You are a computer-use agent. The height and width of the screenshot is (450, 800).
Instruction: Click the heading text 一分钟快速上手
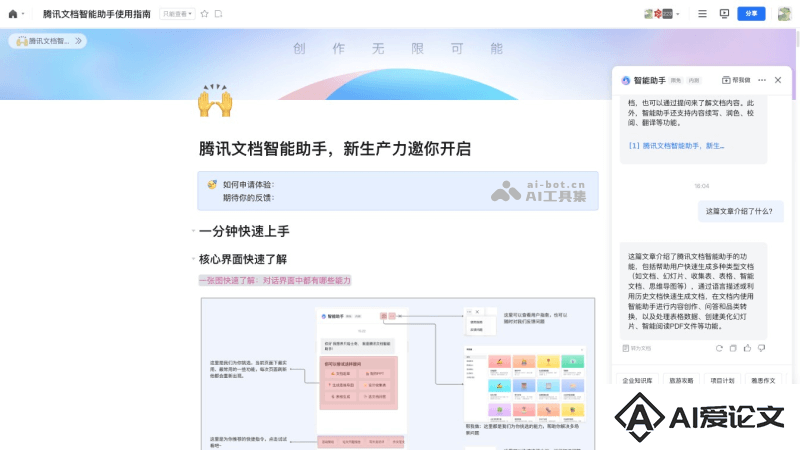[244, 231]
